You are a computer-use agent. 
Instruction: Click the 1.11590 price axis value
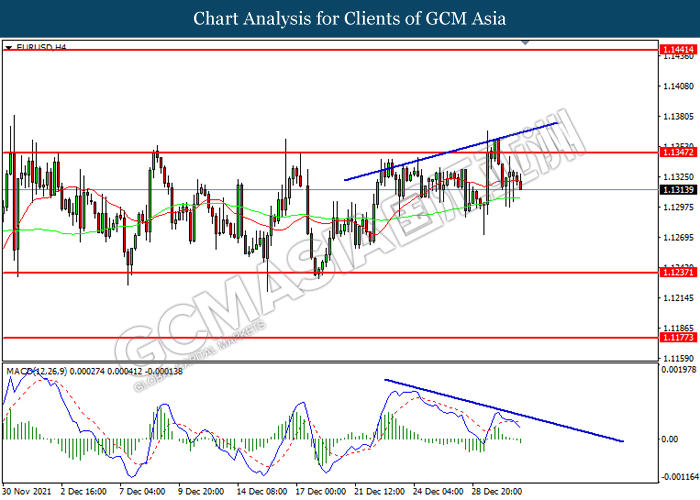(x=679, y=358)
